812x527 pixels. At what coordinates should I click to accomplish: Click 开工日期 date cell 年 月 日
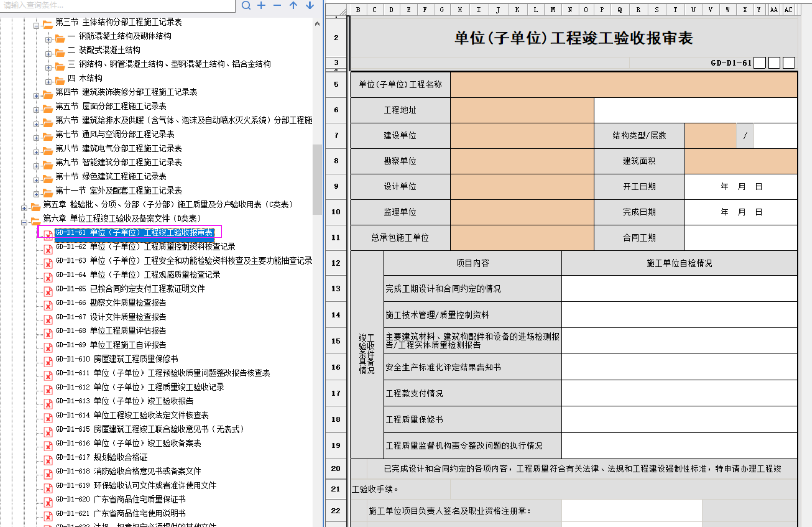click(x=741, y=186)
